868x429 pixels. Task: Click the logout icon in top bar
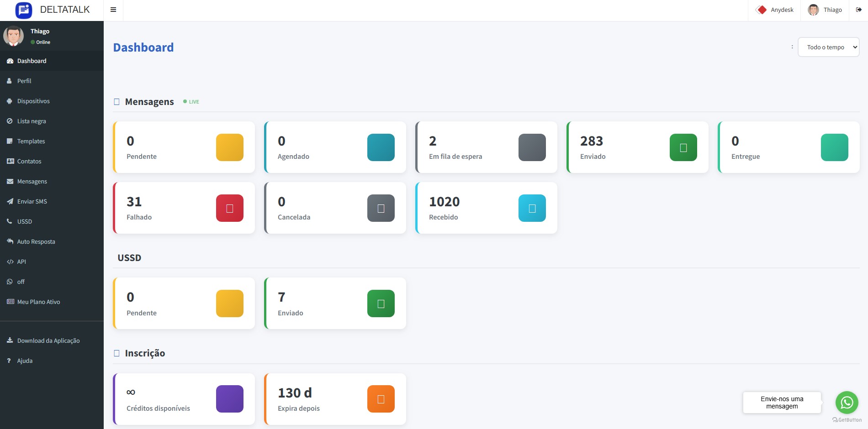(858, 10)
